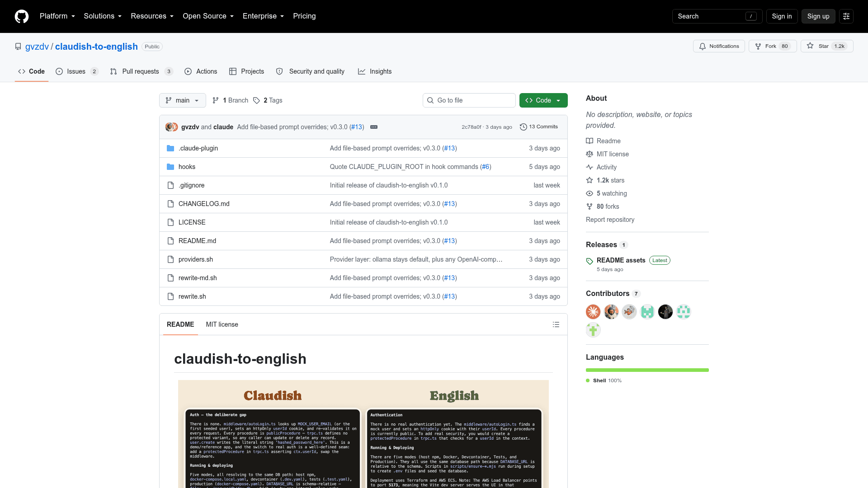This screenshot has height=488, width=868.
Task: Switch to the Actions tab
Action: (201, 71)
